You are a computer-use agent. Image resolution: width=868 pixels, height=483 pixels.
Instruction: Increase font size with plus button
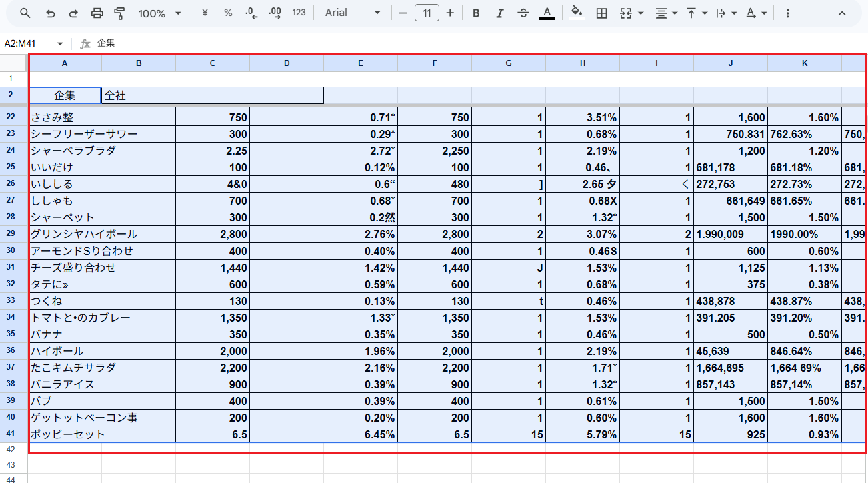pos(450,13)
